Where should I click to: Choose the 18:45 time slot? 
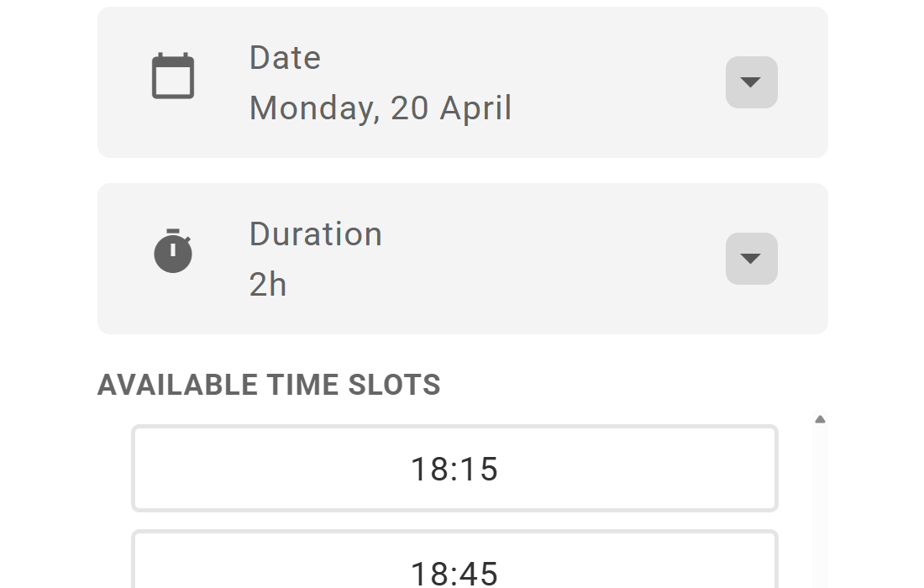click(454, 564)
